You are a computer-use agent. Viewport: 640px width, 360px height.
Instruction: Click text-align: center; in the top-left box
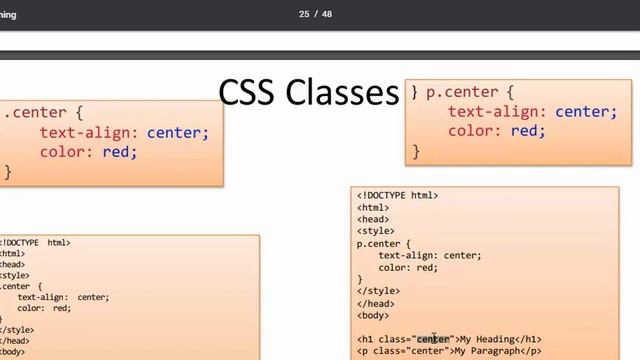(x=124, y=133)
